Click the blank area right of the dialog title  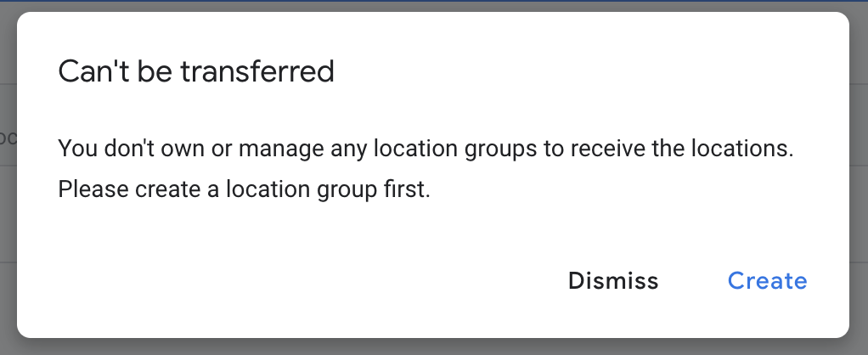pyautogui.click(x=595, y=71)
